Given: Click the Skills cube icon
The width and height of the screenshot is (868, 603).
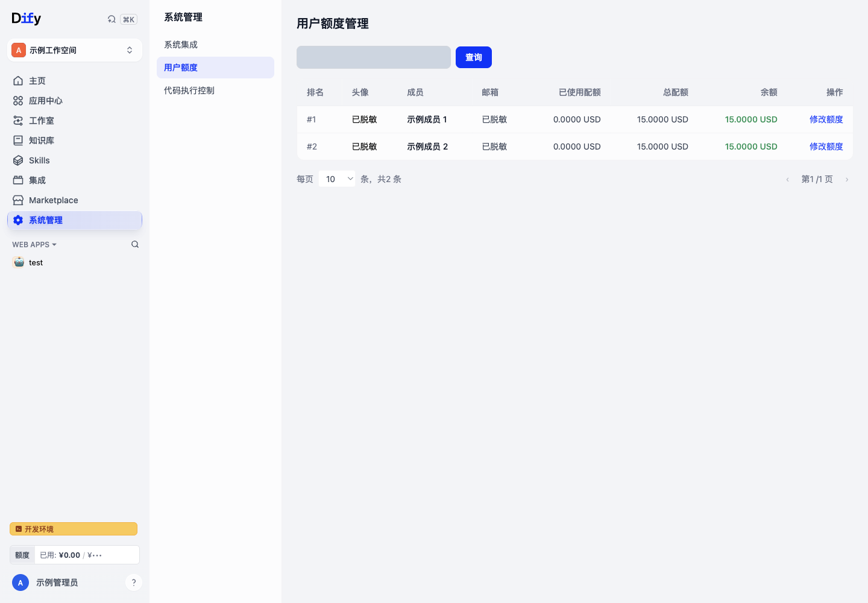Looking at the screenshot, I should click(18, 160).
